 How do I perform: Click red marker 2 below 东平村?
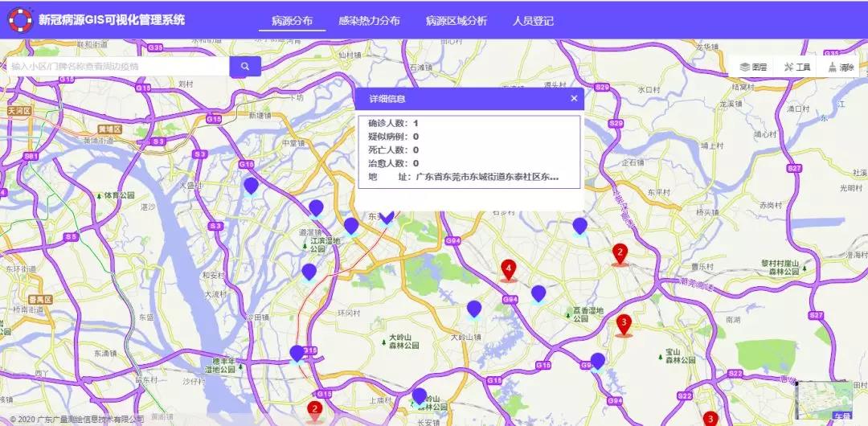[620, 253]
